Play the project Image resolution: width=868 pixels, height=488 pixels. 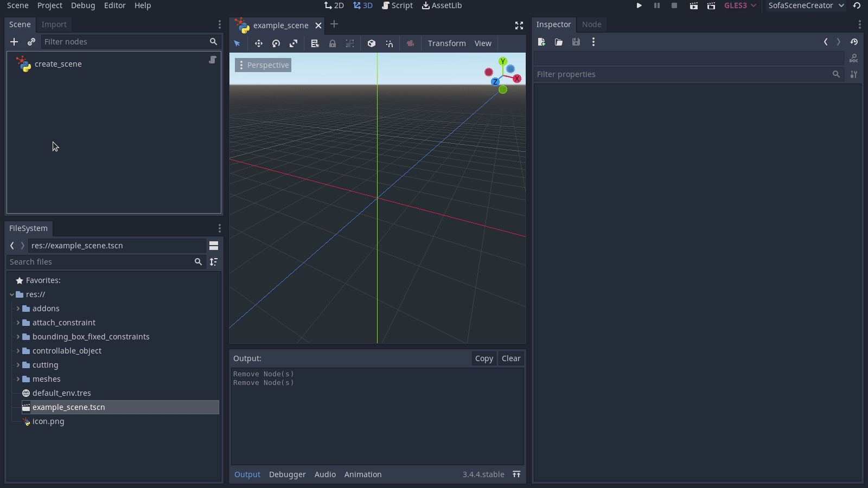tap(639, 5)
